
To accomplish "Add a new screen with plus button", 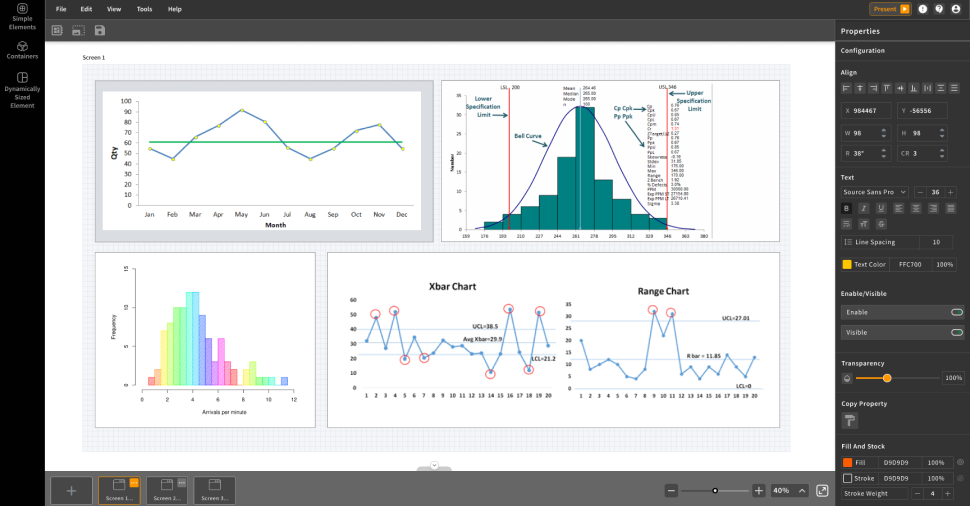I will (x=71, y=491).
